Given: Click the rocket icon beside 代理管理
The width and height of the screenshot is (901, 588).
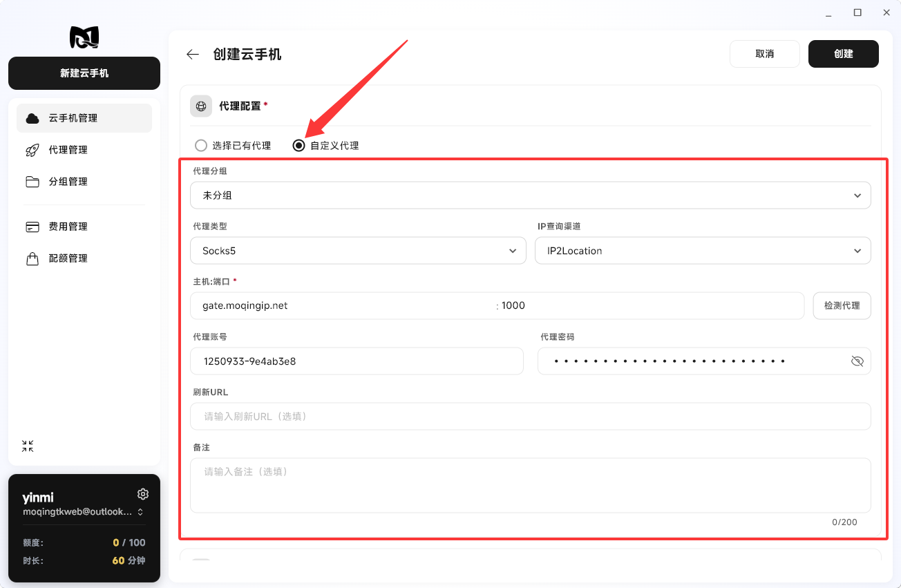Looking at the screenshot, I should (32, 150).
